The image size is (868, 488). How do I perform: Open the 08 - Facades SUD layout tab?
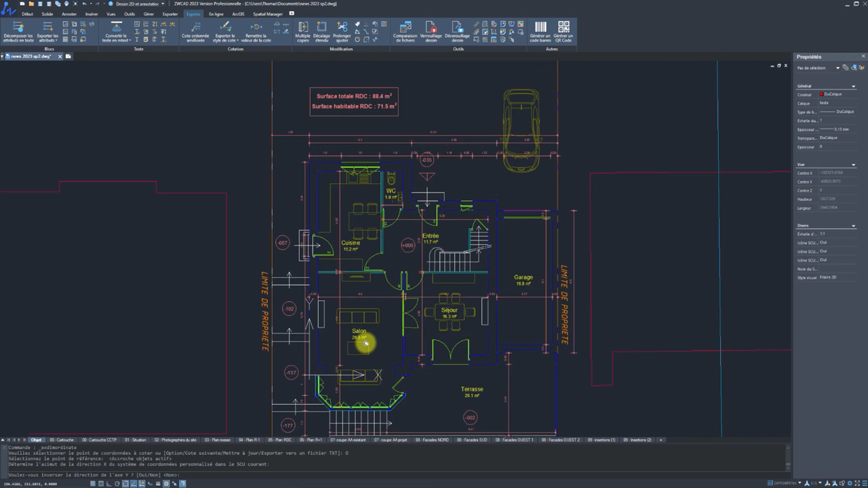coord(472,440)
